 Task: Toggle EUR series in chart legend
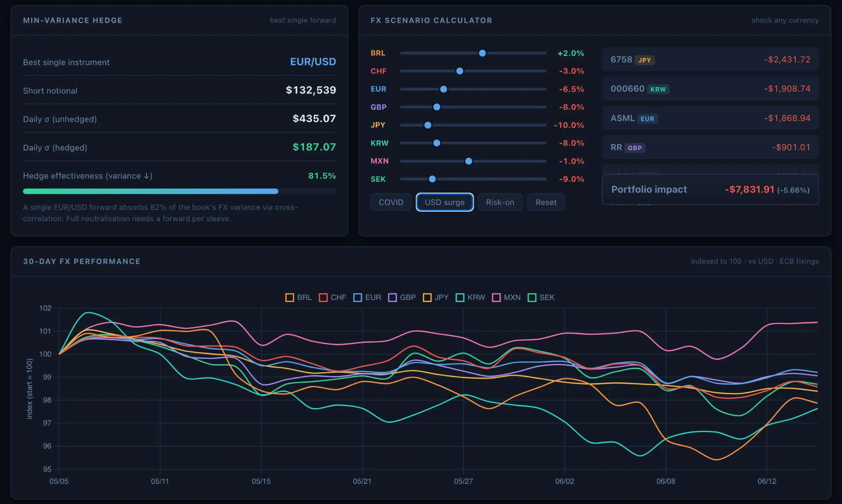point(367,297)
